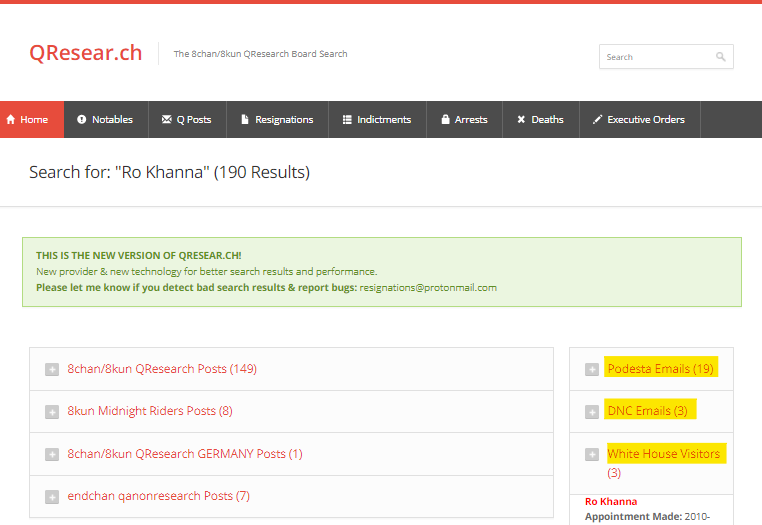The width and height of the screenshot is (762, 525).
Task: Expand White House Visitors plus icon
Action: pos(592,455)
